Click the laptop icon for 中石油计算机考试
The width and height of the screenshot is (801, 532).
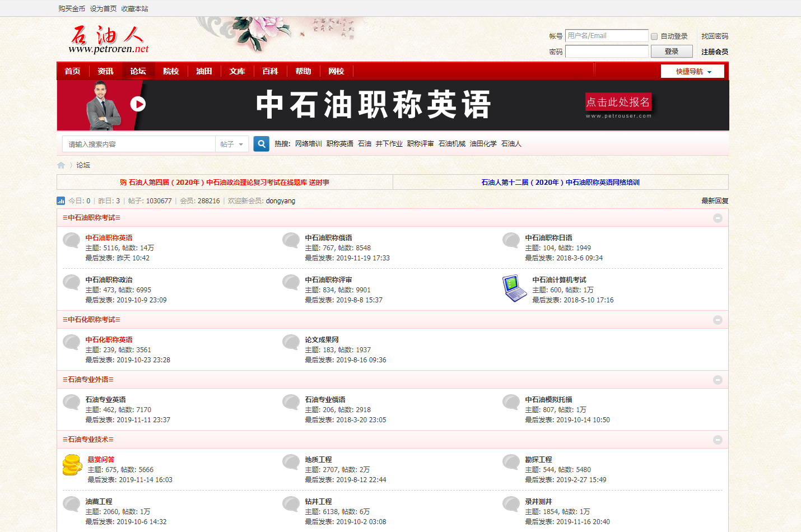point(515,288)
